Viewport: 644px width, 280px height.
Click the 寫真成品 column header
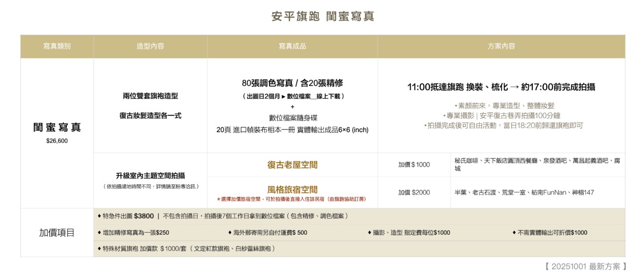click(292, 46)
